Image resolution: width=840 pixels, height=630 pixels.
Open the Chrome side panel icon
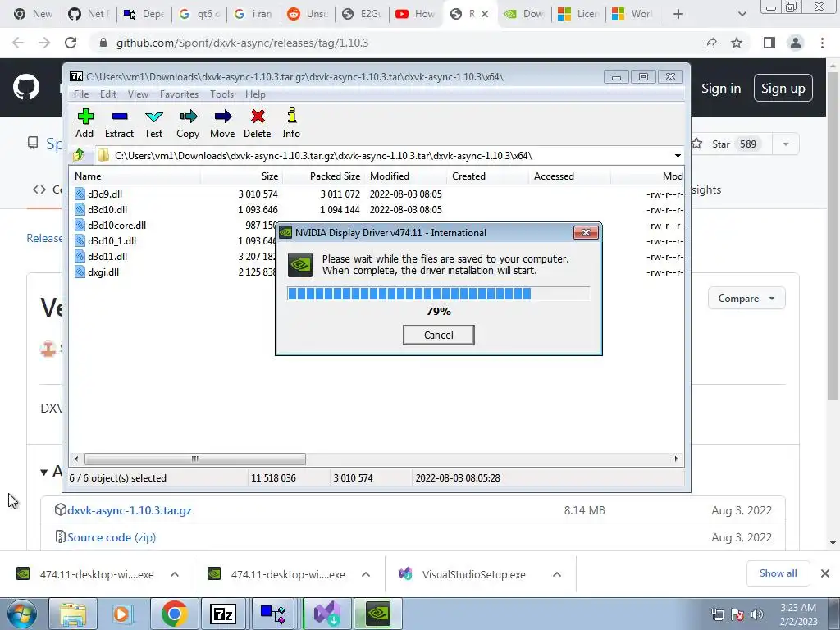(x=769, y=43)
